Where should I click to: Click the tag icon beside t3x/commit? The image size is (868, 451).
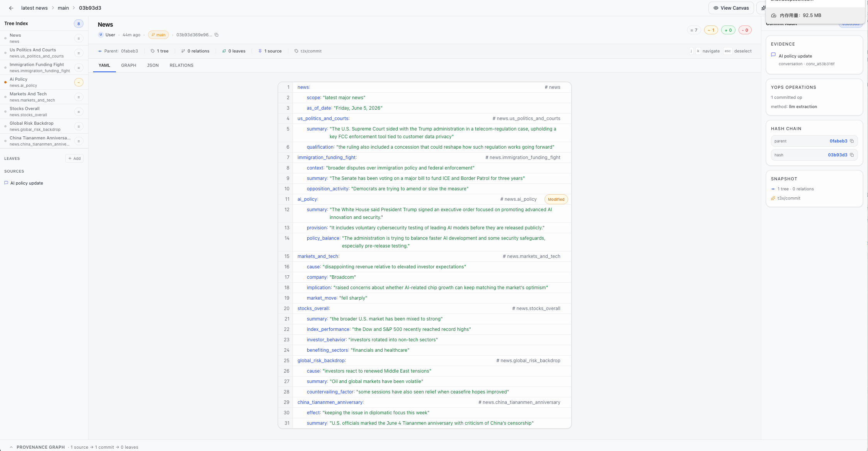296,51
